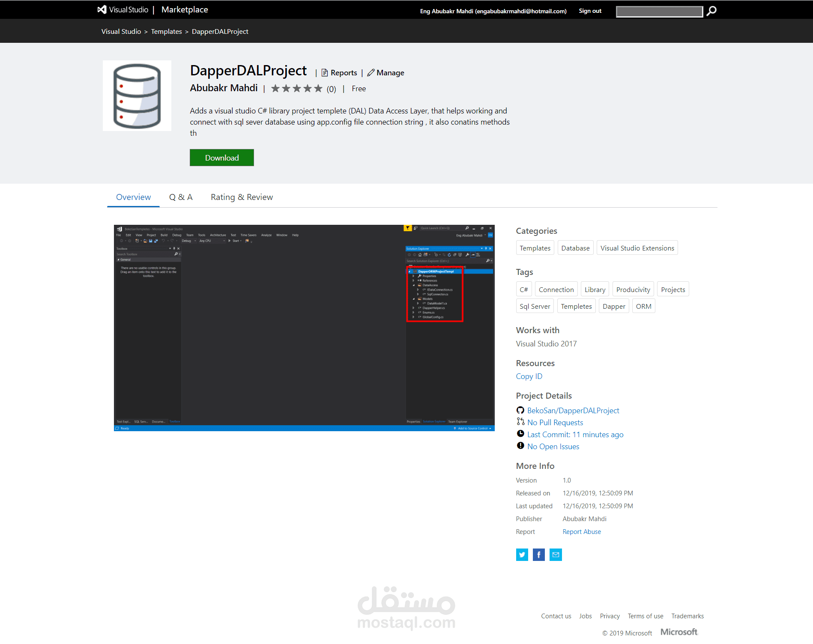The width and height of the screenshot is (813, 644).
Task: Click the Copy ID link under Resources
Action: [529, 376]
